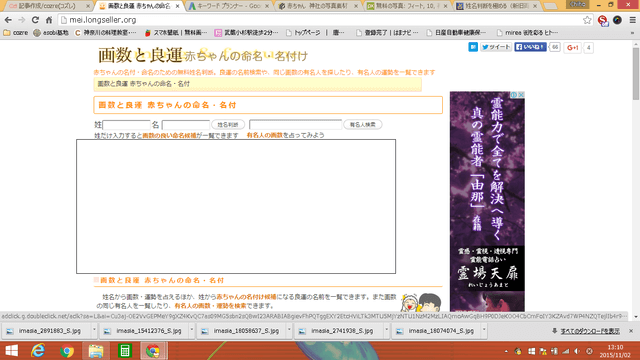The width and height of the screenshot is (640, 360).
Task: Show hidden system tray icons
Action: coord(506,351)
